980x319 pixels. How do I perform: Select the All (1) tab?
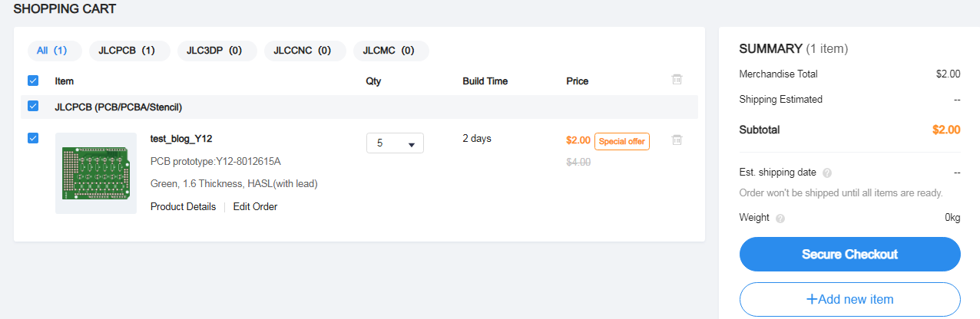pyautogui.click(x=52, y=51)
